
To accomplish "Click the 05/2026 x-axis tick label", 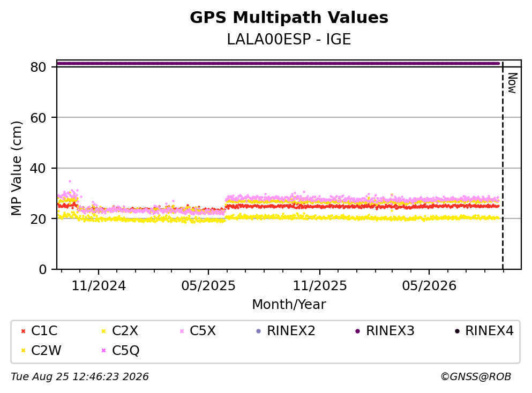I will tap(429, 286).
